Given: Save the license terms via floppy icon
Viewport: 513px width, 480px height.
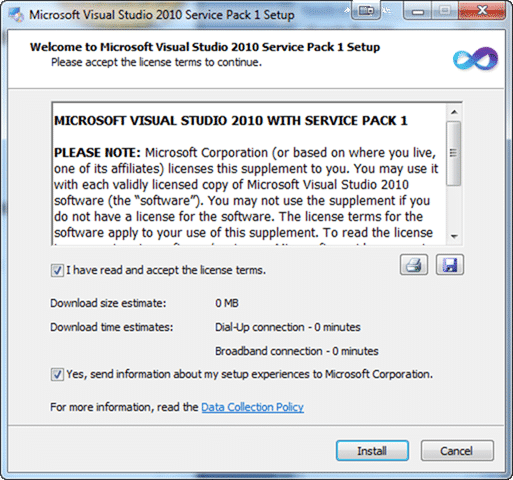Looking at the screenshot, I should click(x=450, y=265).
